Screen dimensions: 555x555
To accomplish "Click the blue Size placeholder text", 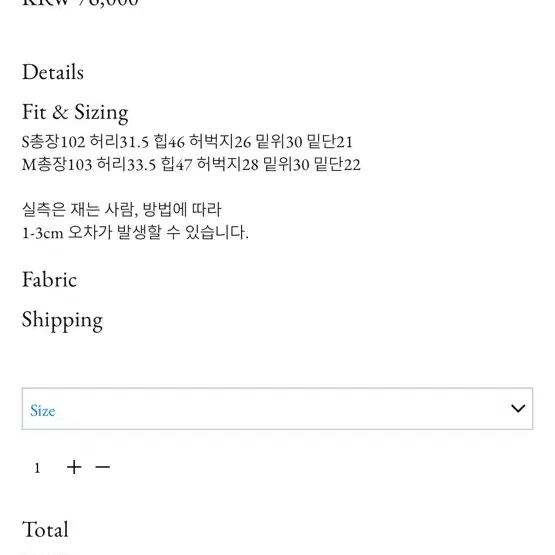I will pos(42,411).
